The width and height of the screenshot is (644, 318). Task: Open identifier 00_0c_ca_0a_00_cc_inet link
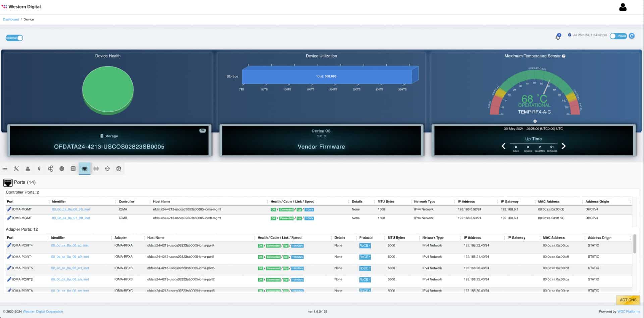(70, 245)
